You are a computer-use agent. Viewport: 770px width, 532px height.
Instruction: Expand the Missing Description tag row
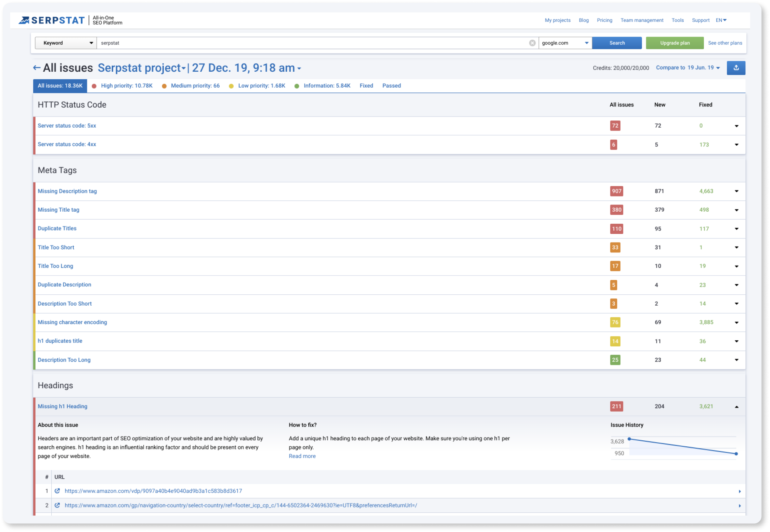pyautogui.click(x=736, y=191)
